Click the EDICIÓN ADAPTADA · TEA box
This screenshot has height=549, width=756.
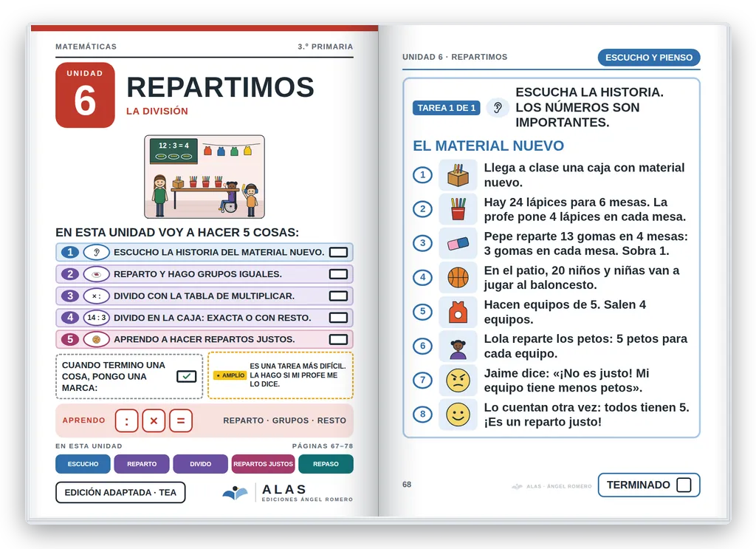click(120, 493)
